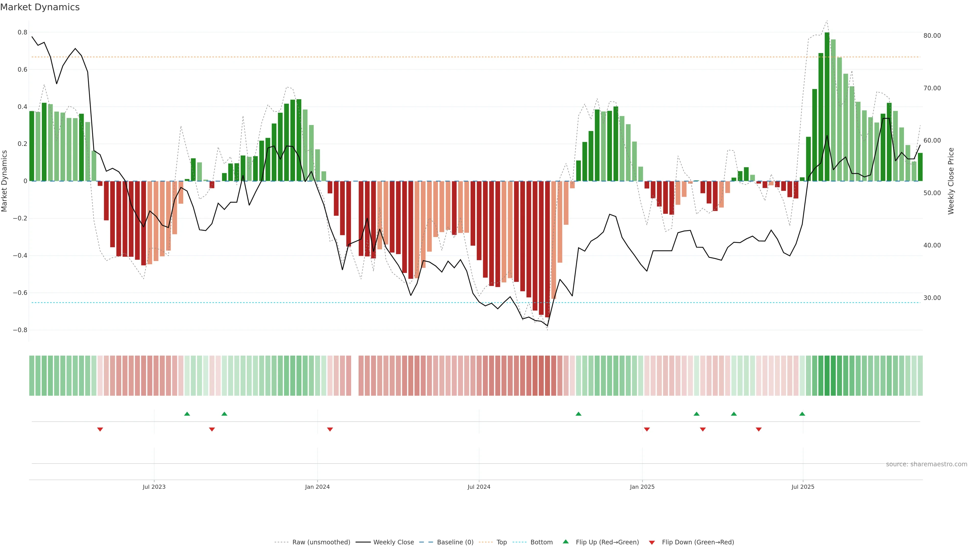
Task: Open the source: sharemaestro.com link
Action: pos(926,464)
